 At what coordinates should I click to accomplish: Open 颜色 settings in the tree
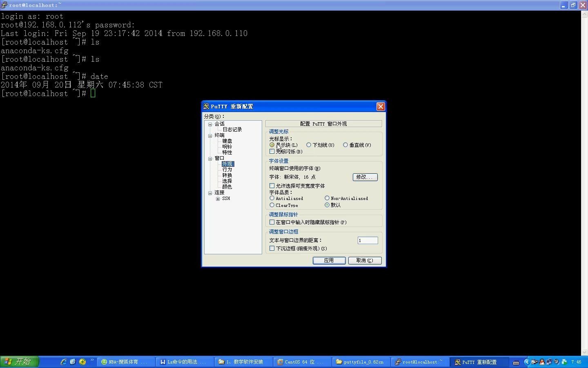click(x=227, y=187)
